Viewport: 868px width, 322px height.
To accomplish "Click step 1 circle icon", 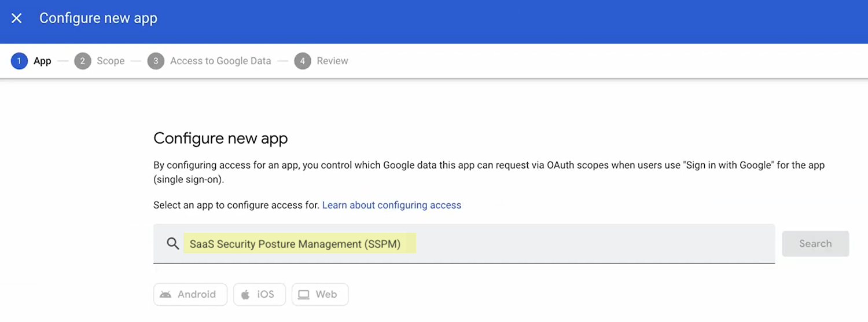I will click(19, 61).
